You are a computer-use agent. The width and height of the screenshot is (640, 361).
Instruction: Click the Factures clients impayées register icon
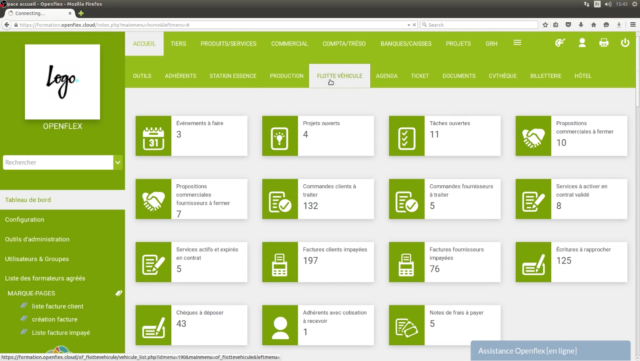click(280, 262)
